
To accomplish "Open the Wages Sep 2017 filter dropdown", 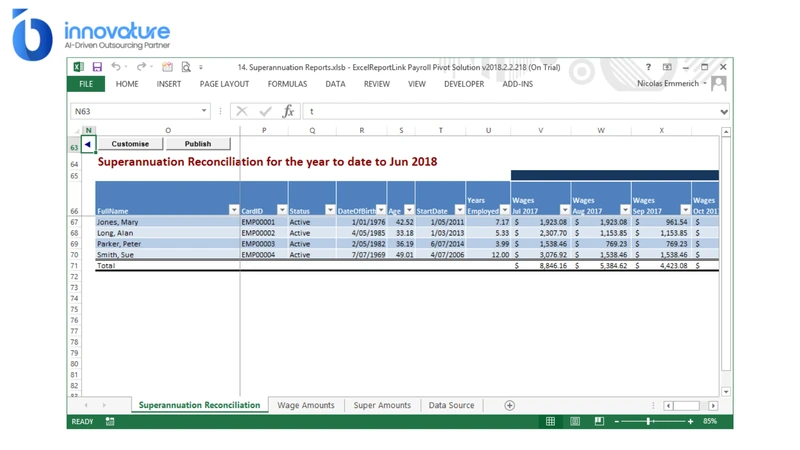I will coord(685,210).
